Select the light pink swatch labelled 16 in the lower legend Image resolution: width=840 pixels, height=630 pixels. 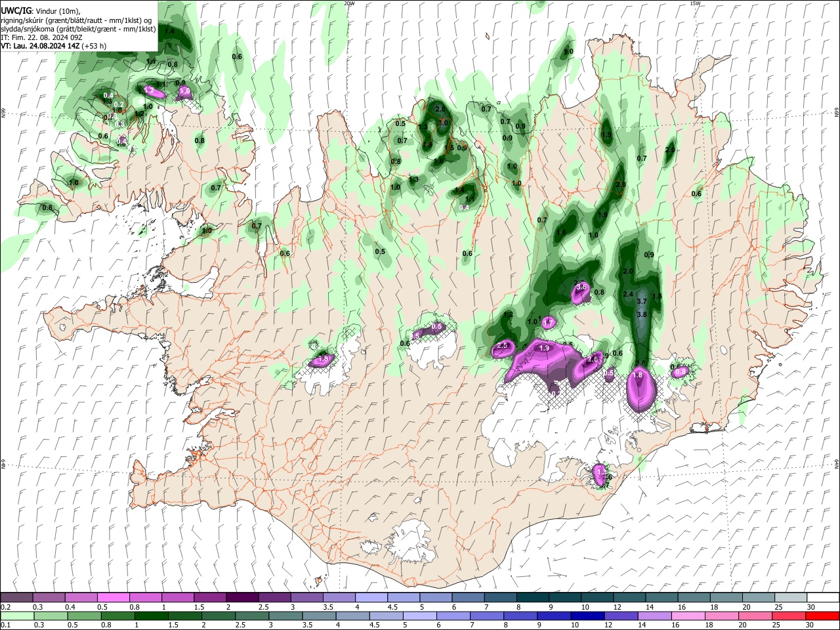click(687, 616)
